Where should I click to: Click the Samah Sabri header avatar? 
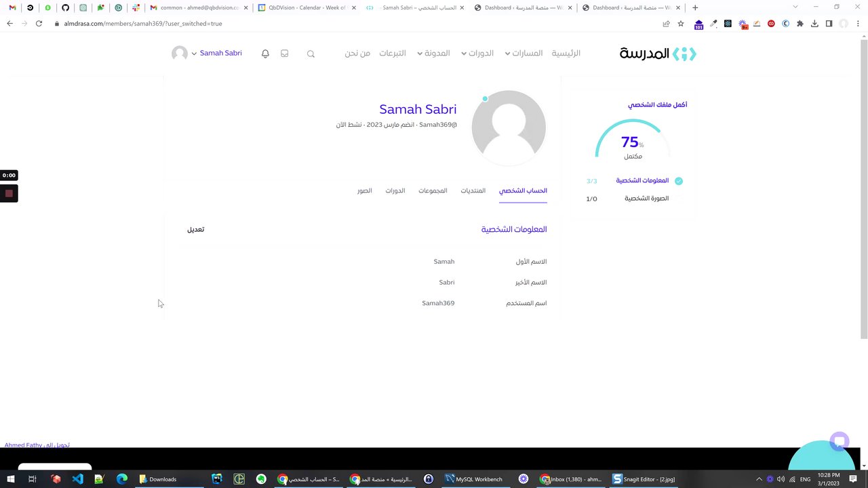[180, 54]
